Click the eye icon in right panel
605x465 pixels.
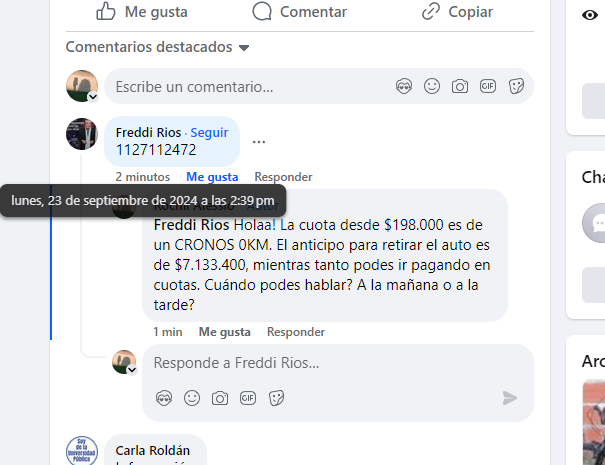[x=590, y=15]
